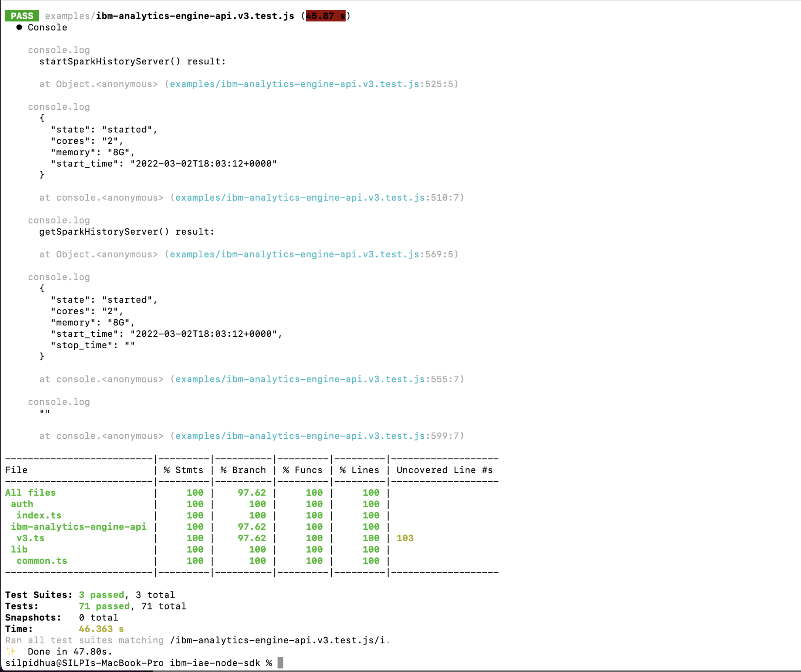
Task: Click the Console bullet marker
Action: pos(19,27)
